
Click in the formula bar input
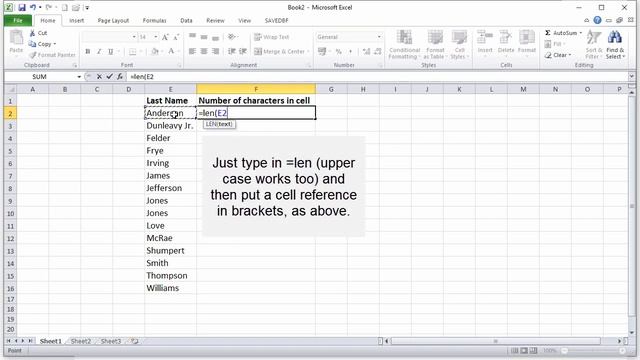378,76
